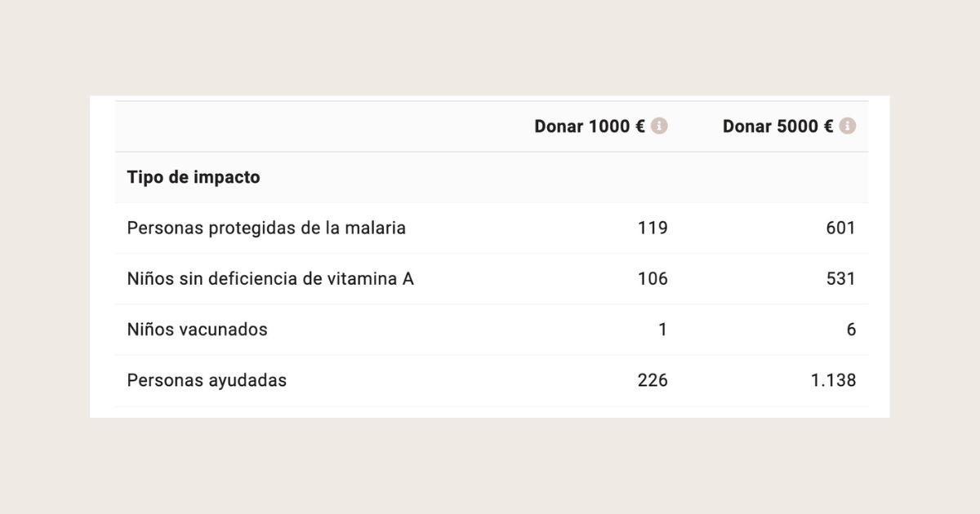Click the value 6 for Niños vacunados
Viewport: 980px width, 514px height.
click(851, 330)
